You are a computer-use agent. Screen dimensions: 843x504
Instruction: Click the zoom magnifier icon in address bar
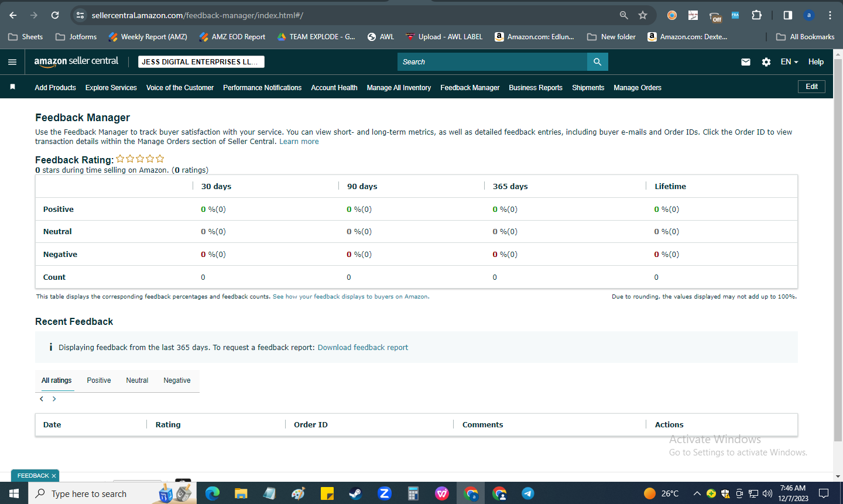[624, 15]
